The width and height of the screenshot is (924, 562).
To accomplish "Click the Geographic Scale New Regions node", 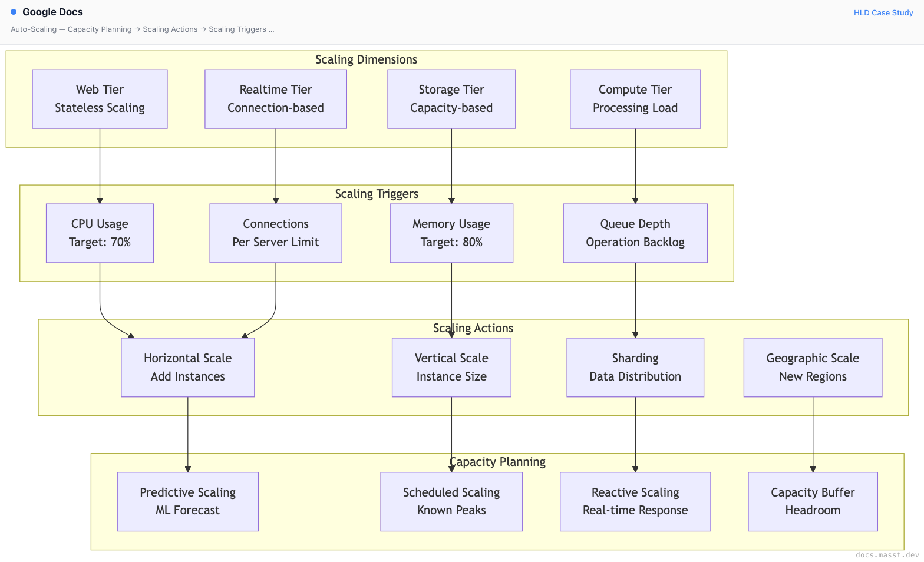I will [x=813, y=368].
